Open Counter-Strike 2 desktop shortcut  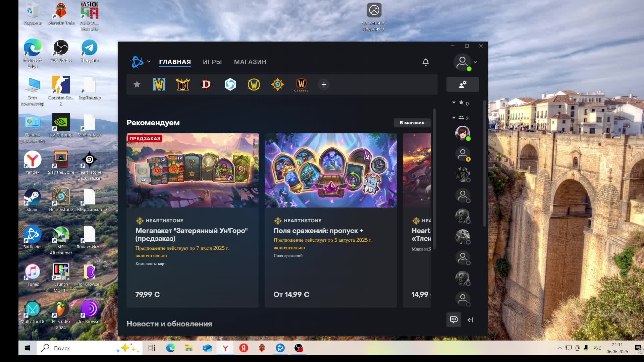(x=61, y=91)
